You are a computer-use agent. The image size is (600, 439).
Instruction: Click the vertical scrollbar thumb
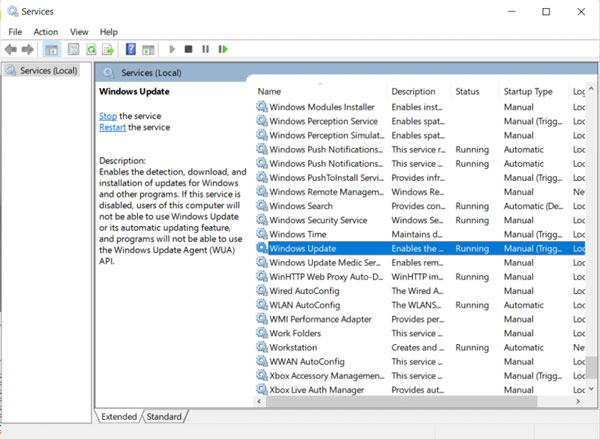(x=591, y=367)
